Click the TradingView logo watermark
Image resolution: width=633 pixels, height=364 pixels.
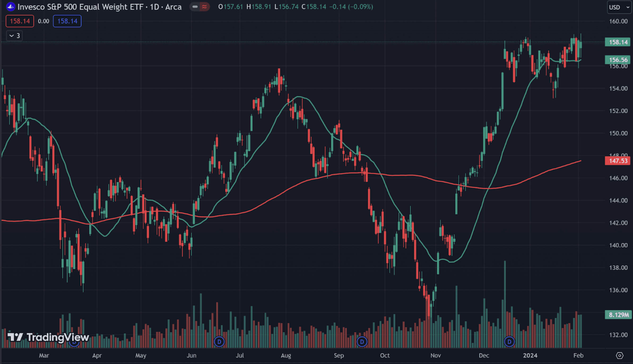click(48, 337)
